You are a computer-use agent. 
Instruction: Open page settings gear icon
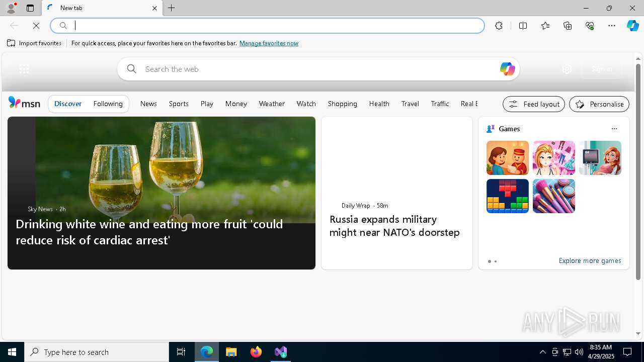[x=567, y=69]
